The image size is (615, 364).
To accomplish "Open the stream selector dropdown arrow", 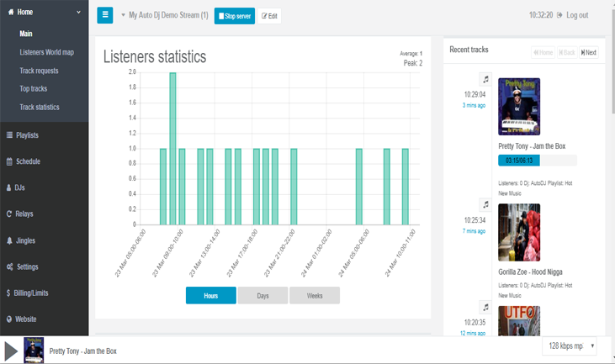I will [123, 15].
